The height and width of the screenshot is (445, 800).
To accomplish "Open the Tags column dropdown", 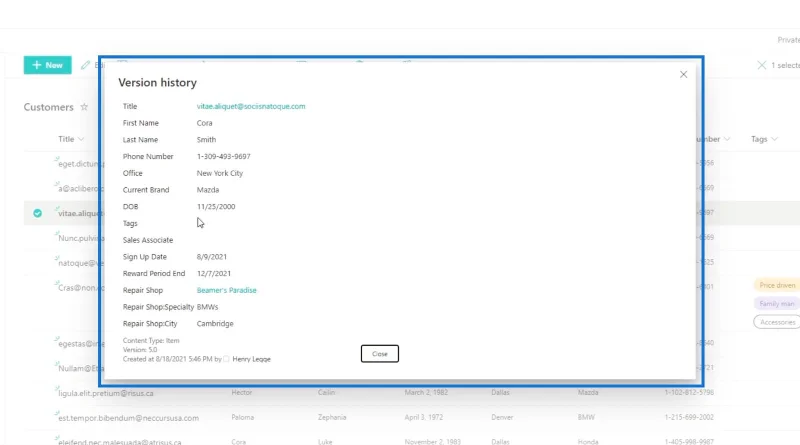I will 764,139.
